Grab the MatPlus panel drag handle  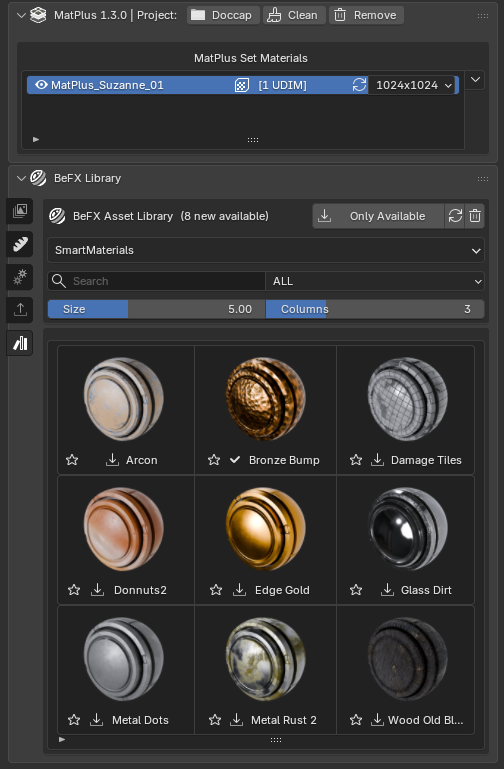tap(483, 16)
